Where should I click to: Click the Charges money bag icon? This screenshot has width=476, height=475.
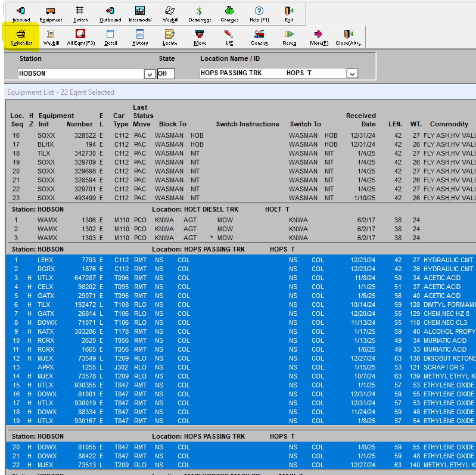pyautogui.click(x=229, y=14)
